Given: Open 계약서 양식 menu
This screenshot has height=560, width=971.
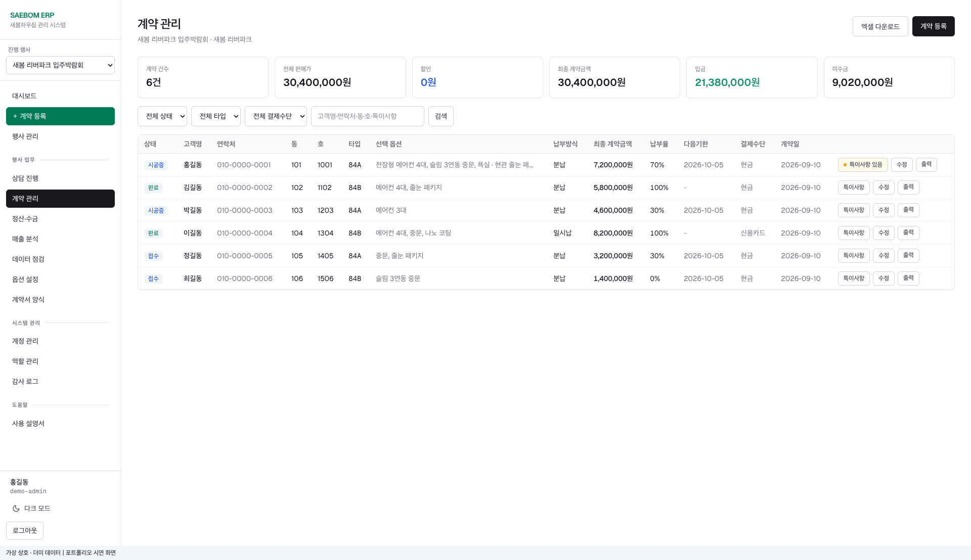Looking at the screenshot, I should coord(60,300).
